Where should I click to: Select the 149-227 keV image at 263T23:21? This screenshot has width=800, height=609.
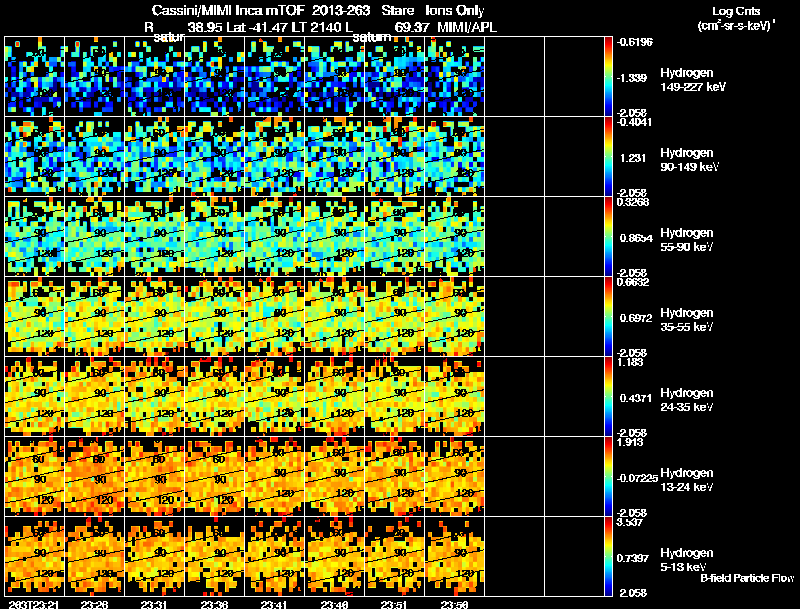(x=35, y=77)
